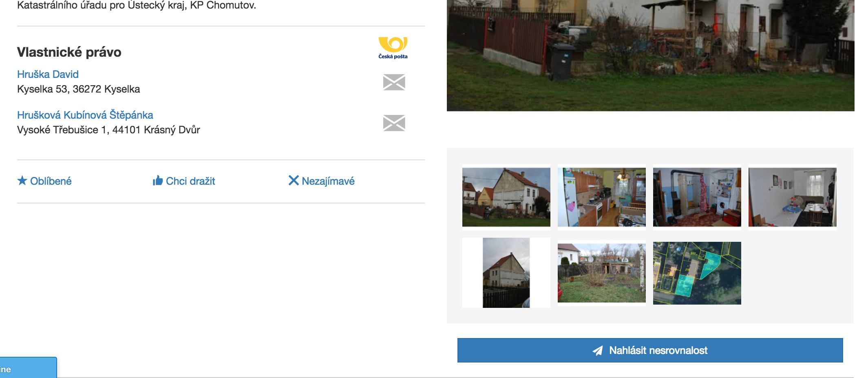Click the Nezajímavé X icon
868x378 pixels.
pyautogui.click(x=294, y=180)
